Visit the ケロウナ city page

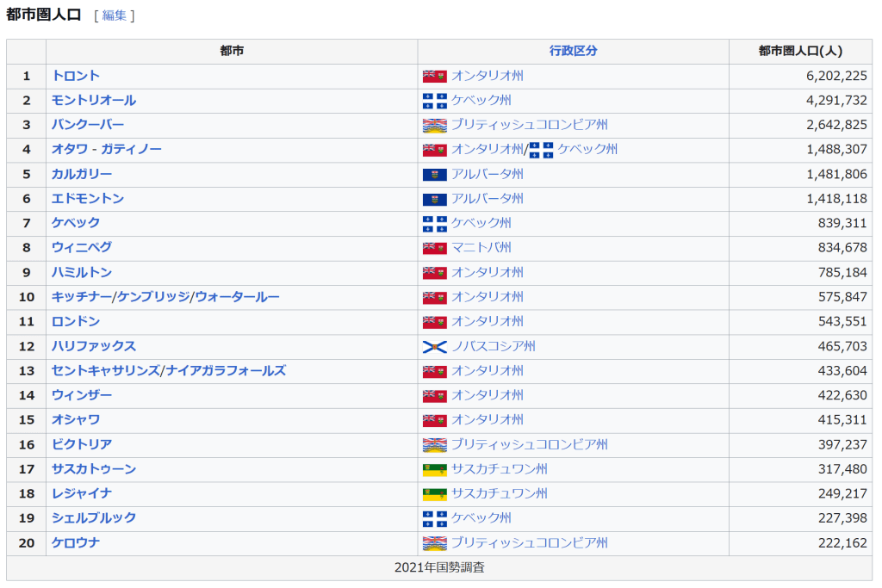[76, 543]
